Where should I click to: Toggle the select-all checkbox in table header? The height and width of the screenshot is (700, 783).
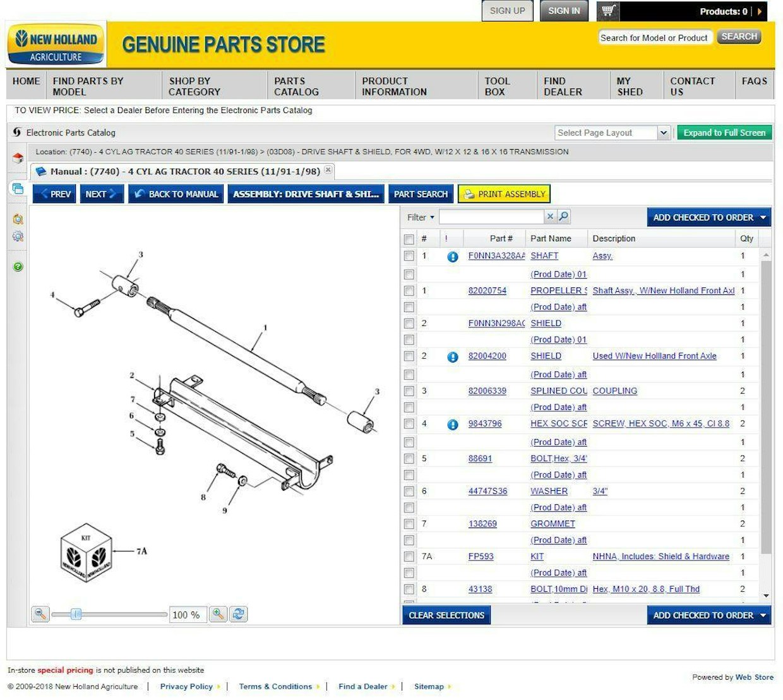409,239
